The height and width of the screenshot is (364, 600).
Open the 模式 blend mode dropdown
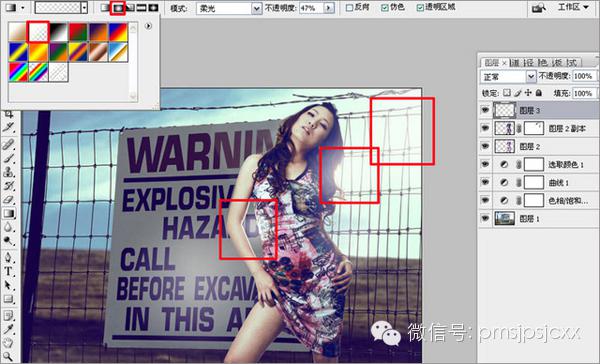256,8
